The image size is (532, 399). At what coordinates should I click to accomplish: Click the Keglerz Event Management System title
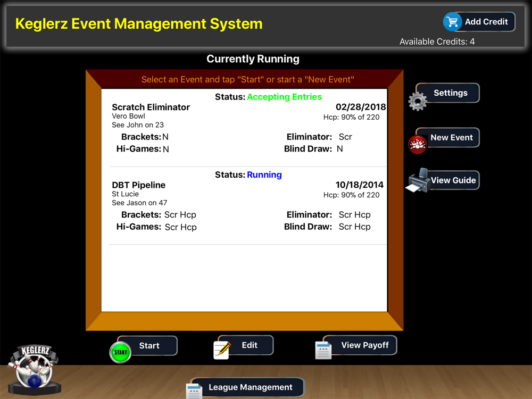[139, 24]
